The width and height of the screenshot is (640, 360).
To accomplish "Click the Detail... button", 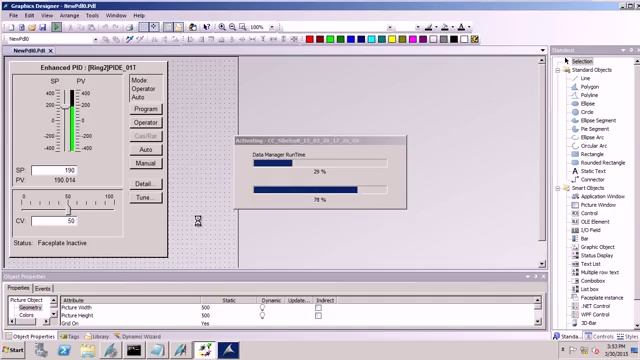I will point(146,184).
